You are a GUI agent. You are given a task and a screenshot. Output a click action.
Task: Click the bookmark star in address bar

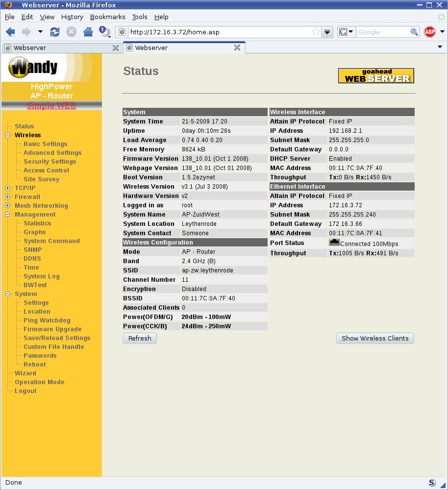(x=316, y=32)
